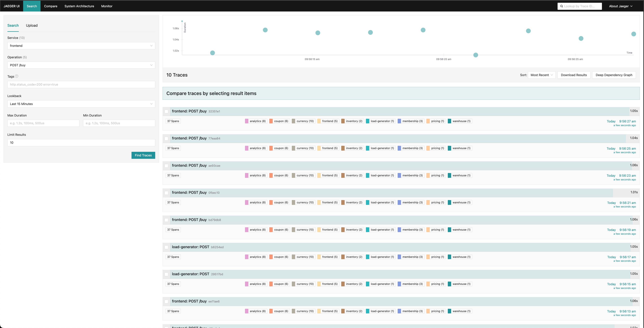Click the coupon (6) tag in trace 77eaa84
Viewport: 644px width, 328px height.
279,148
